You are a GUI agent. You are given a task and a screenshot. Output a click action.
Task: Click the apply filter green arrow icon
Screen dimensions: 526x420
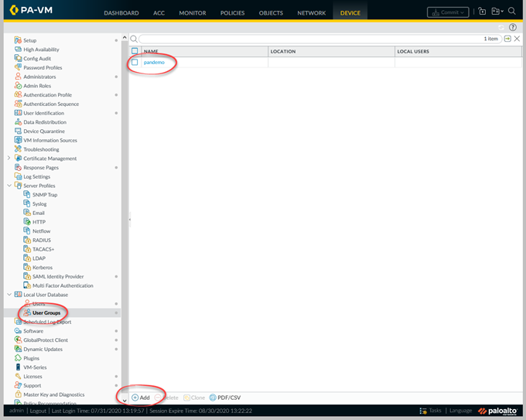click(507, 39)
